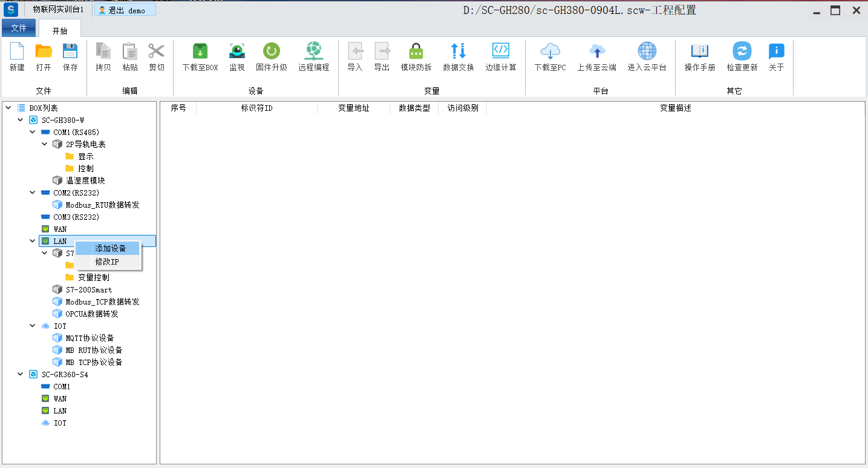Start Firmware Upgrade (固件升级)

pos(271,53)
